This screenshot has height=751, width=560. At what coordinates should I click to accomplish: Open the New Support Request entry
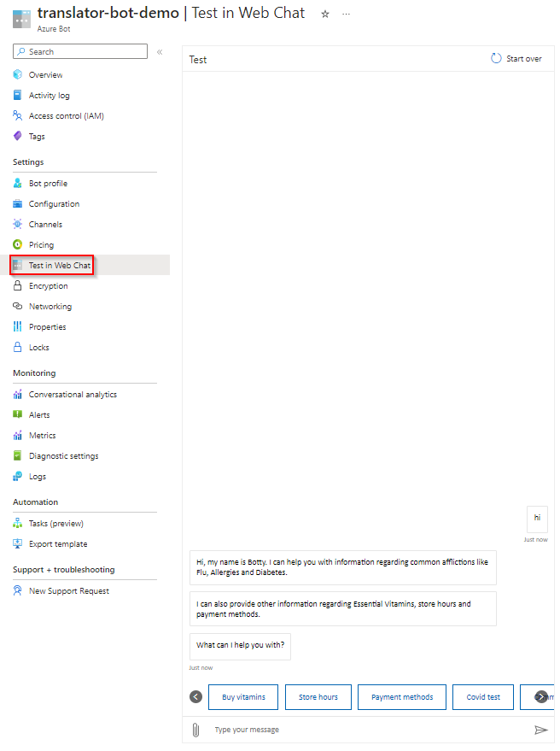point(69,591)
